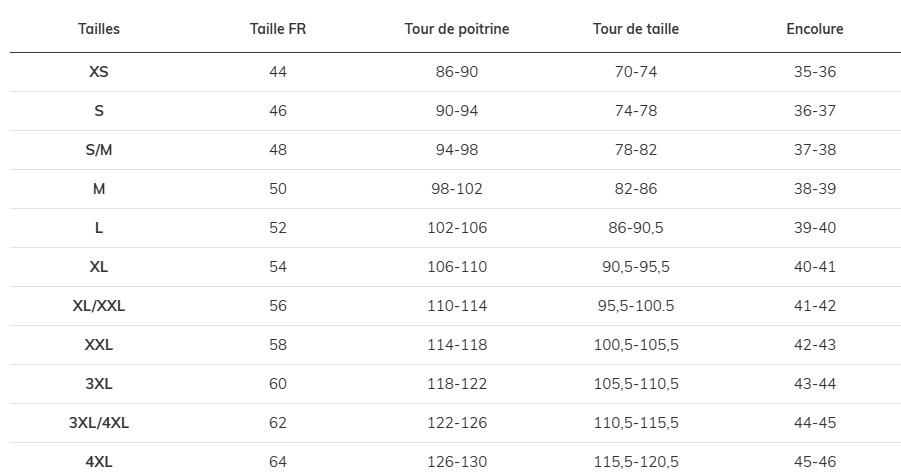The width and height of the screenshot is (901, 473).
Task: Select the Tailles column header
Action: [99, 29]
